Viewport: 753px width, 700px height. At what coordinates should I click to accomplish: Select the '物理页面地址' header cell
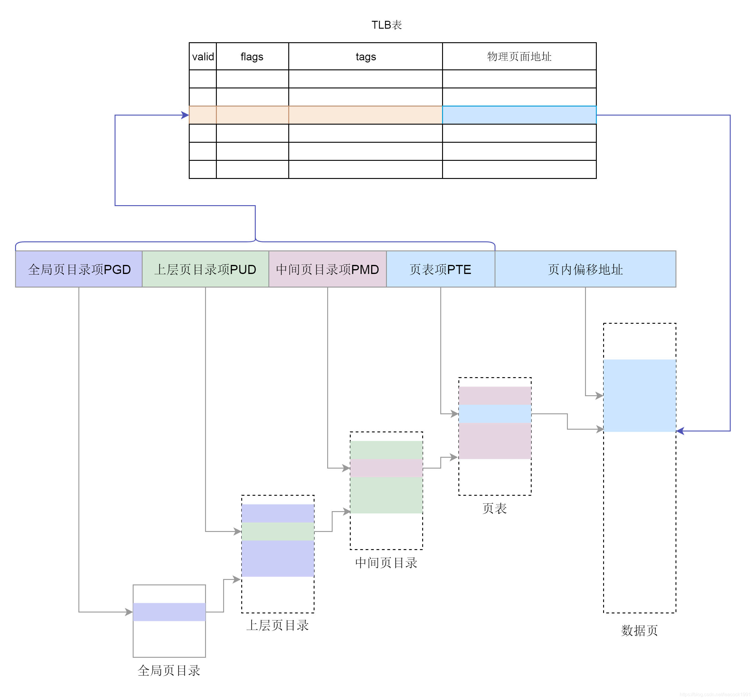pyautogui.click(x=519, y=56)
